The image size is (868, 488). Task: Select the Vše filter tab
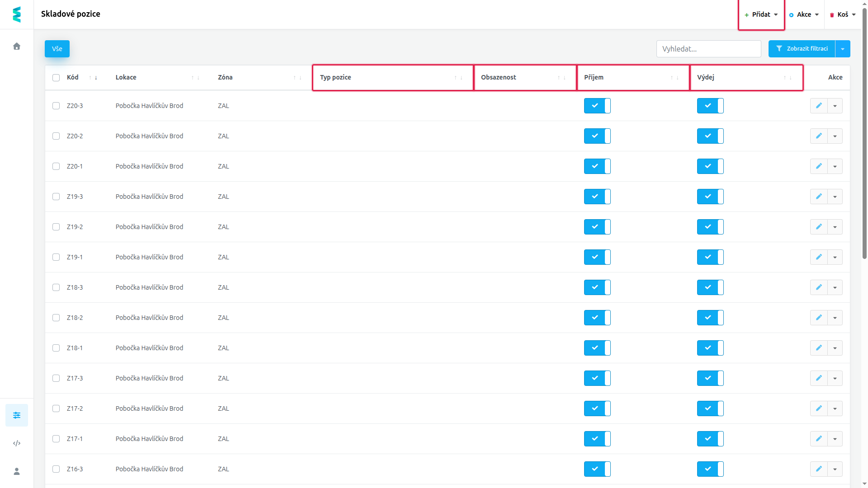coord(57,49)
